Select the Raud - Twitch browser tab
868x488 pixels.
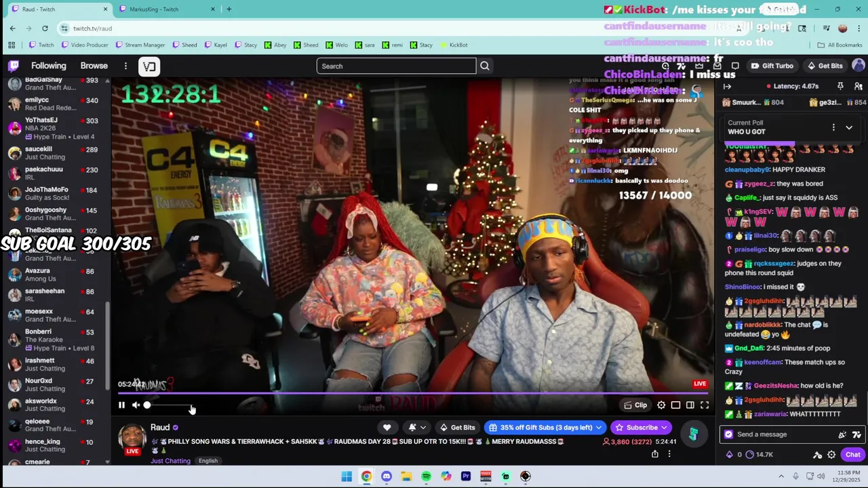pyautogui.click(x=58, y=9)
